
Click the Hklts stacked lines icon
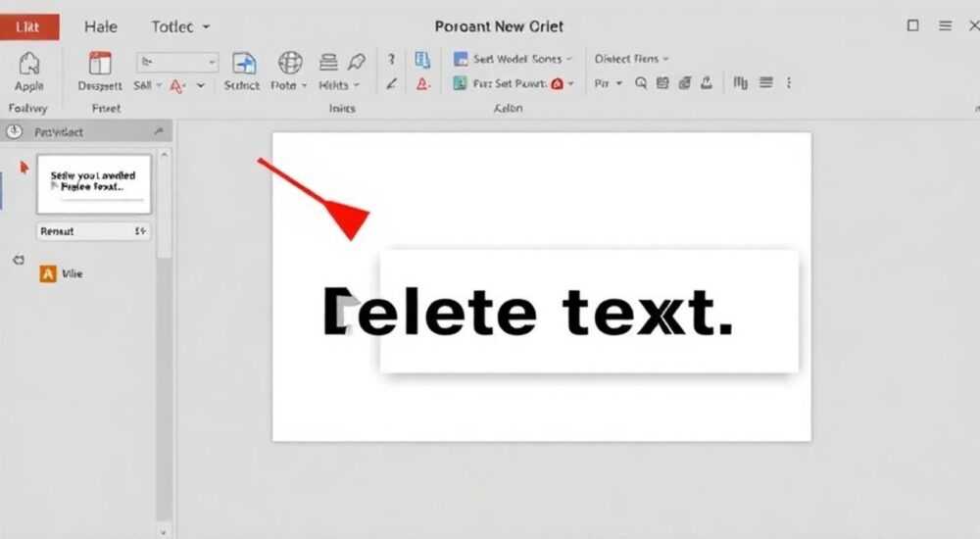coord(328,62)
